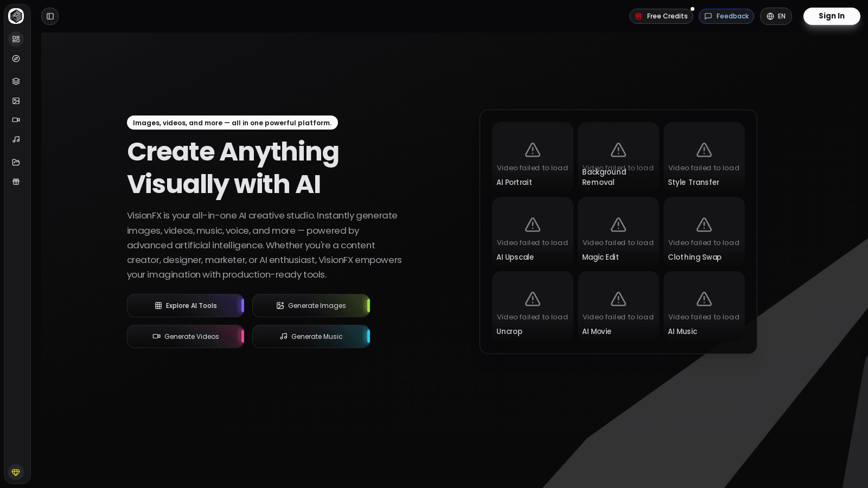868x488 pixels.
Task: Click the VisionFX logo icon
Action: click(16, 16)
